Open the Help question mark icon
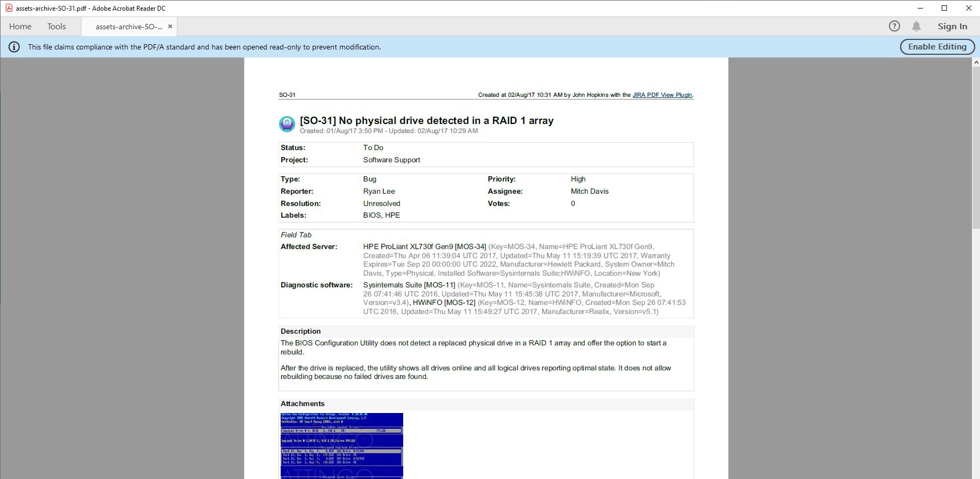 [x=895, y=26]
